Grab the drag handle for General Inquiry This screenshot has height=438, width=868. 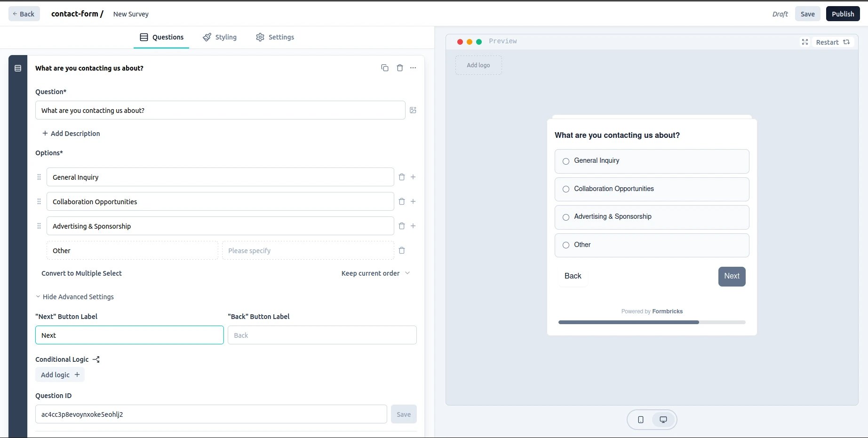click(39, 177)
